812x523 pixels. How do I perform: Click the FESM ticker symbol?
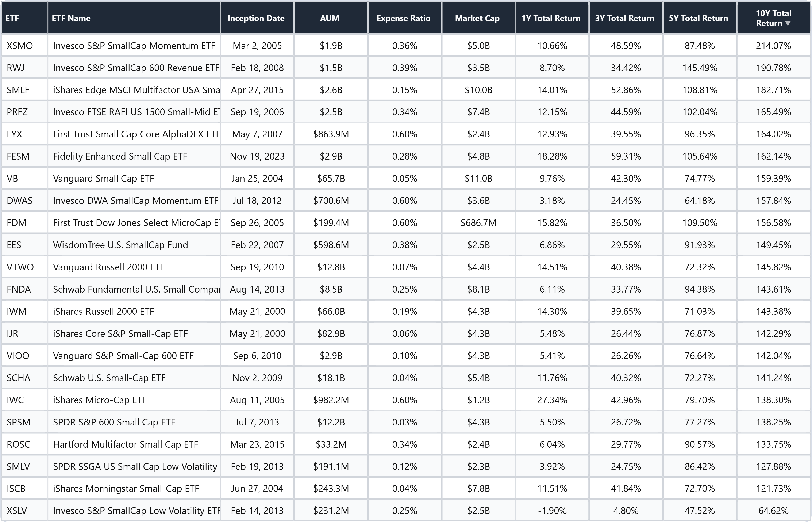(18, 156)
